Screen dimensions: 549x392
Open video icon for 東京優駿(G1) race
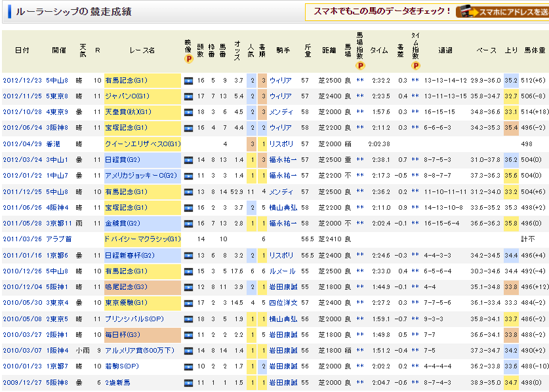[x=189, y=302]
